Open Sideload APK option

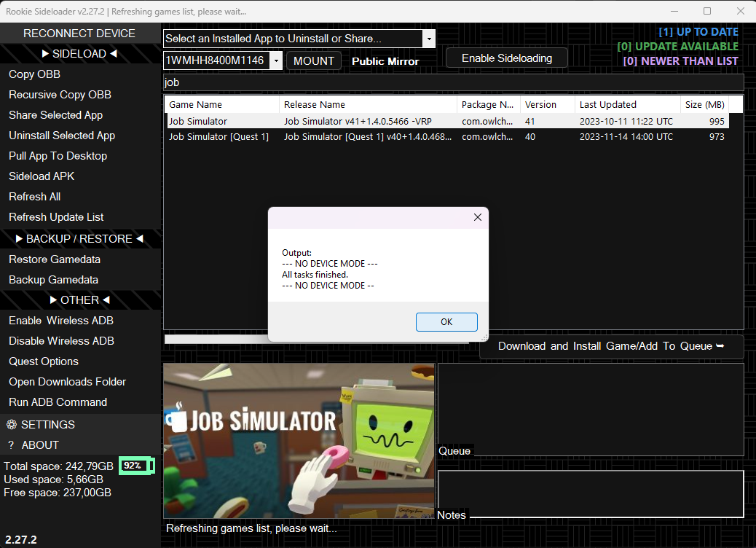coord(42,176)
